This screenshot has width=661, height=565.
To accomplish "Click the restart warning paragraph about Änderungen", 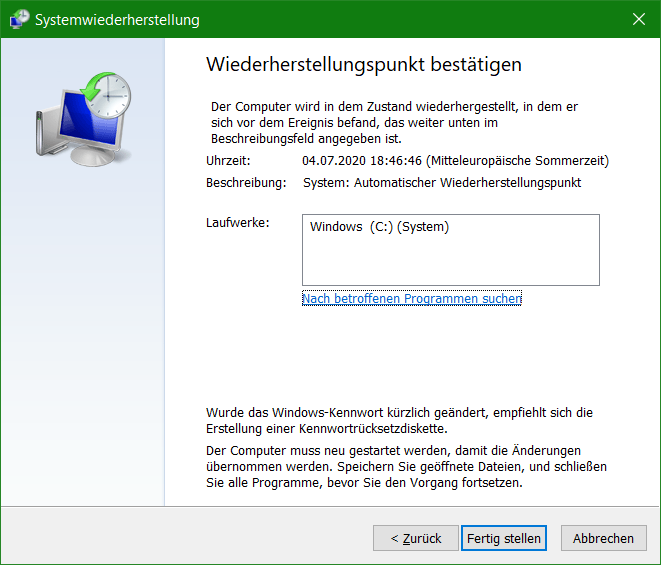I will tap(406, 466).
